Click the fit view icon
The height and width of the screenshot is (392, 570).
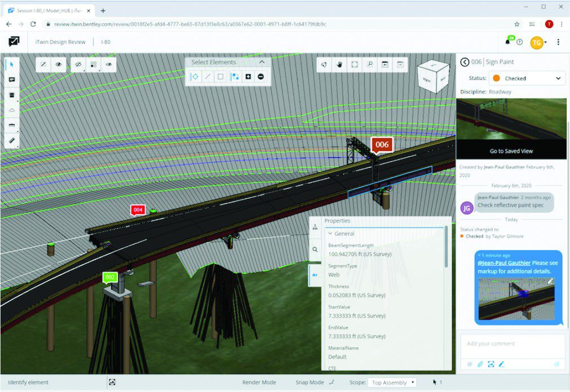click(355, 65)
